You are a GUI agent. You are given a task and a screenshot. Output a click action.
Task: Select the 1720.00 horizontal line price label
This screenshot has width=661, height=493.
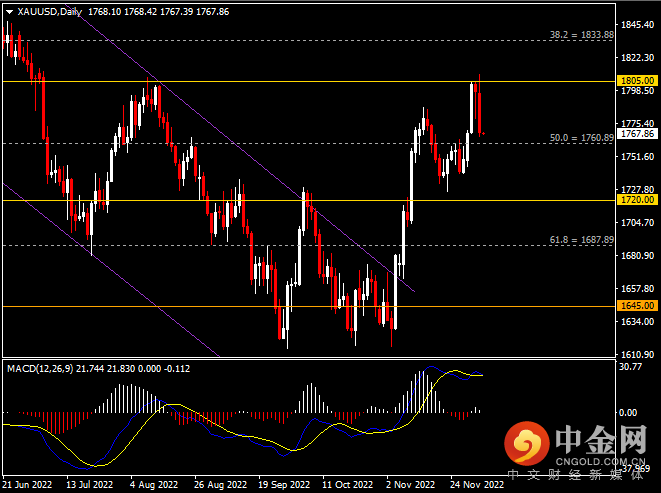(x=636, y=200)
